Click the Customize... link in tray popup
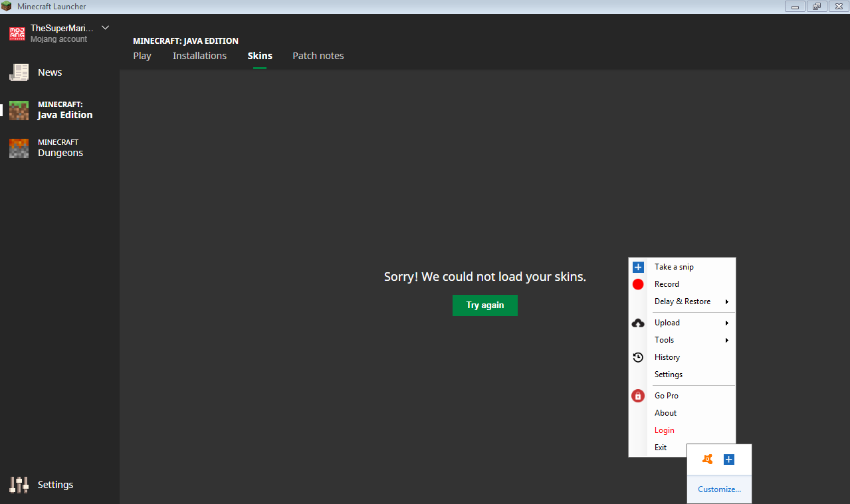 pos(719,489)
